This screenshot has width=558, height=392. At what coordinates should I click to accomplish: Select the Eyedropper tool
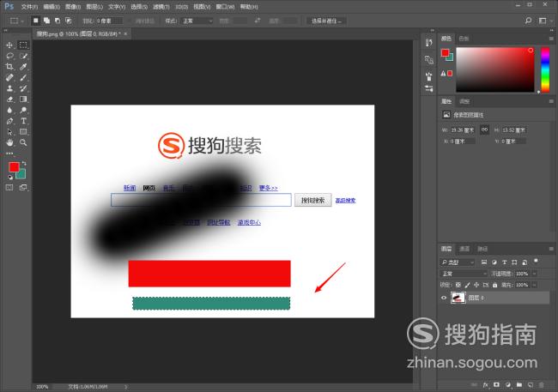click(x=23, y=67)
